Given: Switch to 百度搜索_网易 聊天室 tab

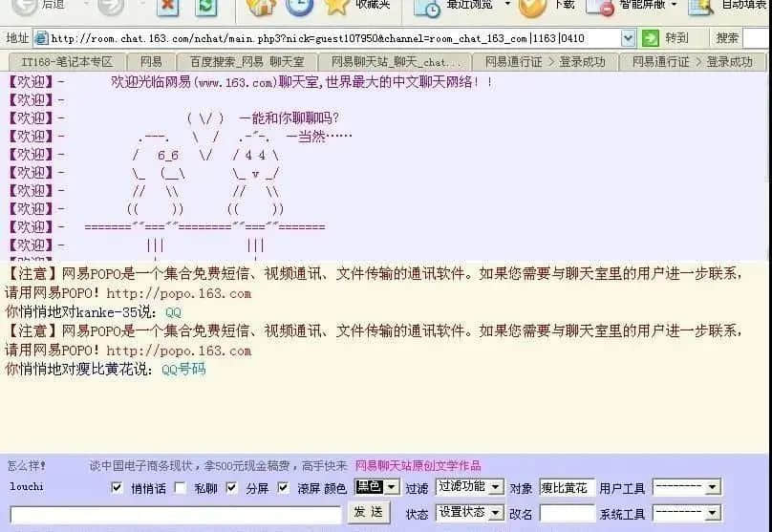Looking at the screenshot, I should (x=247, y=62).
